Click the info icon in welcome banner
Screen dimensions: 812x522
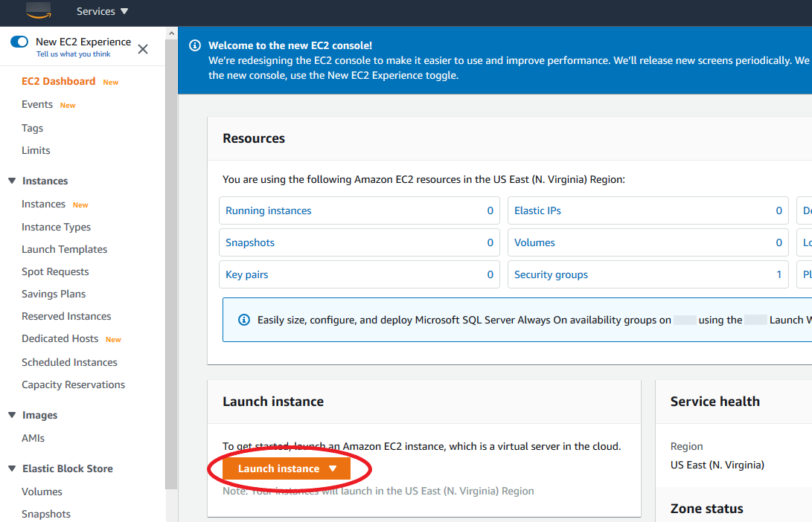(x=195, y=45)
